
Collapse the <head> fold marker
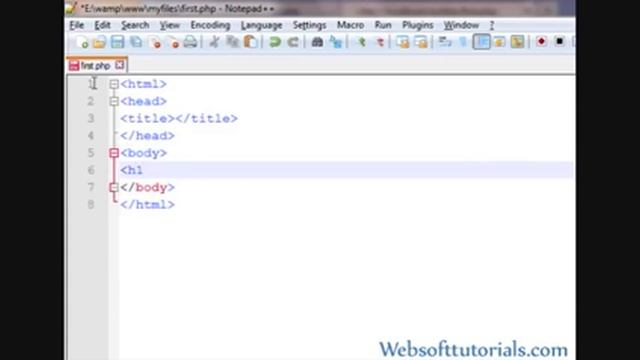click(x=114, y=102)
